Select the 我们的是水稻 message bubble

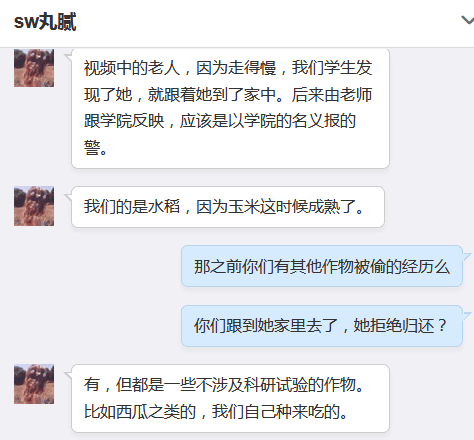pyautogui.click(x=228, y=207)
